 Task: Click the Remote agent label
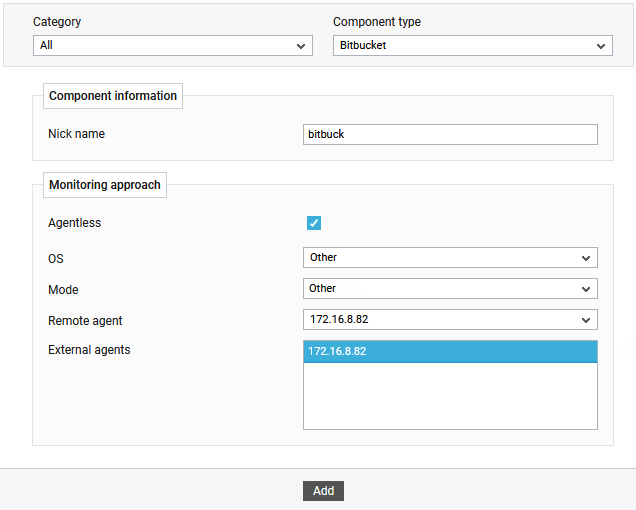[x=85, y=321]
